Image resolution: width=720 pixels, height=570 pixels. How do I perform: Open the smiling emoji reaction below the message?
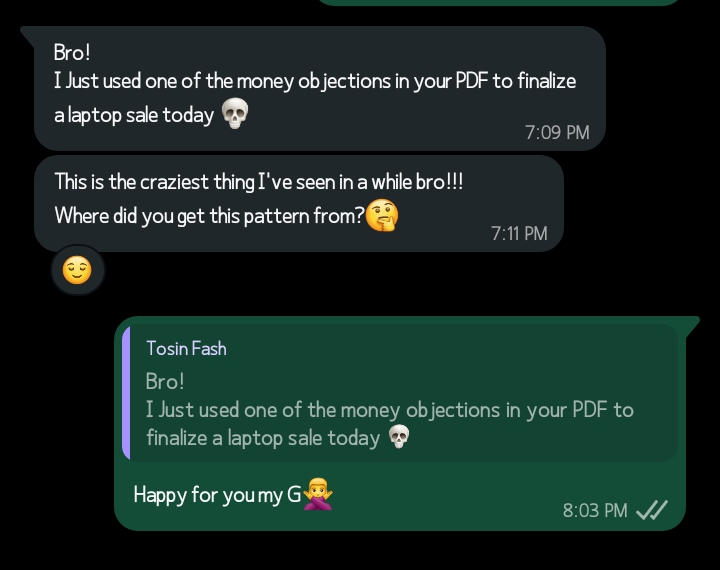pos(77,270)
